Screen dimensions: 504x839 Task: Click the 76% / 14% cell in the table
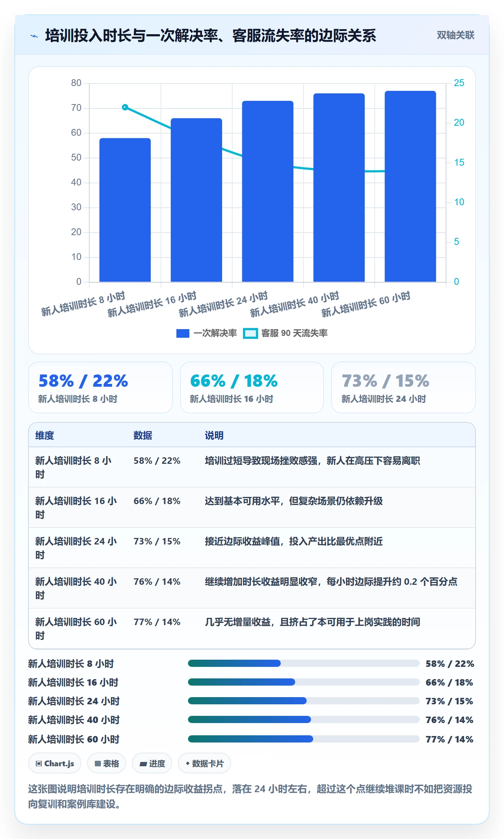tap(157, 582)
